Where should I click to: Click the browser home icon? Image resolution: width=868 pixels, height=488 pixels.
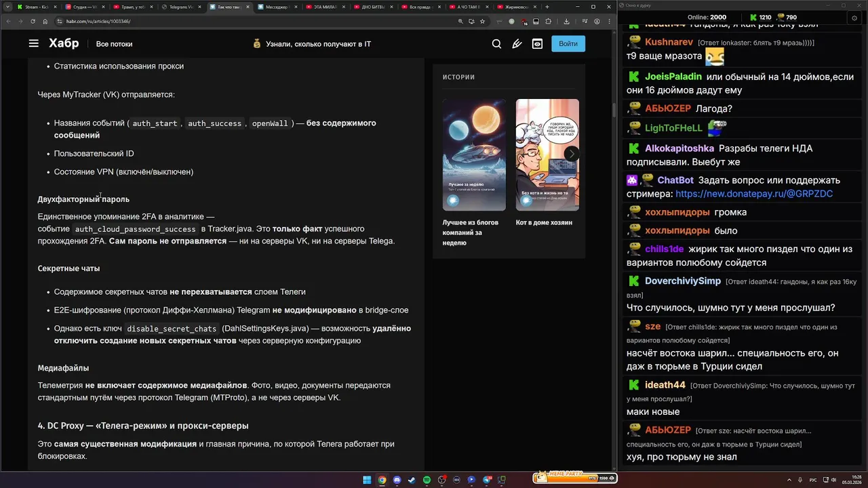click(x=45, y=21)
